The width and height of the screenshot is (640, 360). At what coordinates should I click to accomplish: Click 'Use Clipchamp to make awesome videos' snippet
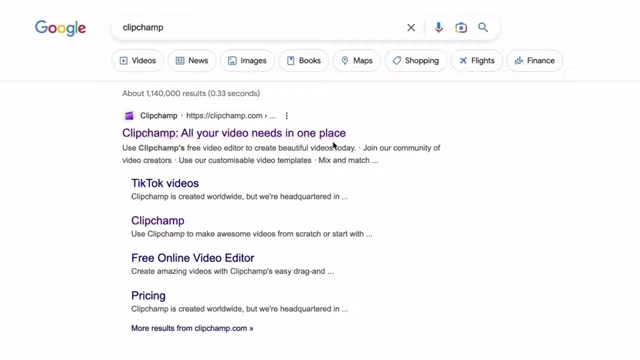click(251, 234)
